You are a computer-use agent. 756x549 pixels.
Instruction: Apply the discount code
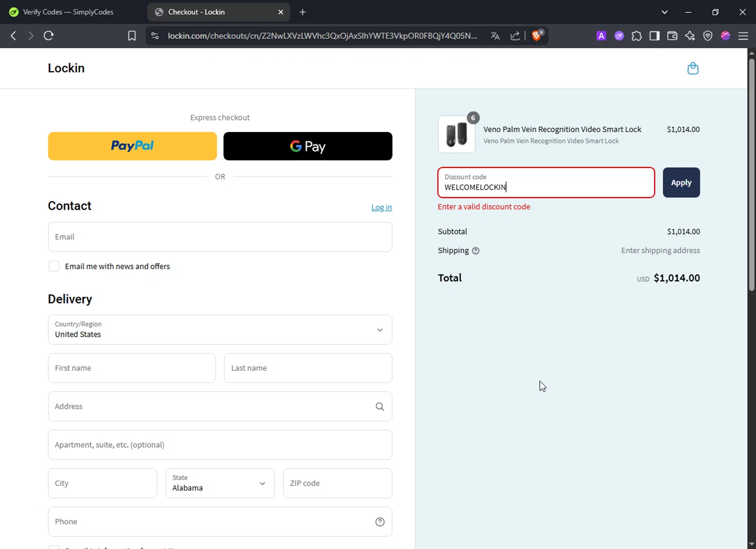681,182
